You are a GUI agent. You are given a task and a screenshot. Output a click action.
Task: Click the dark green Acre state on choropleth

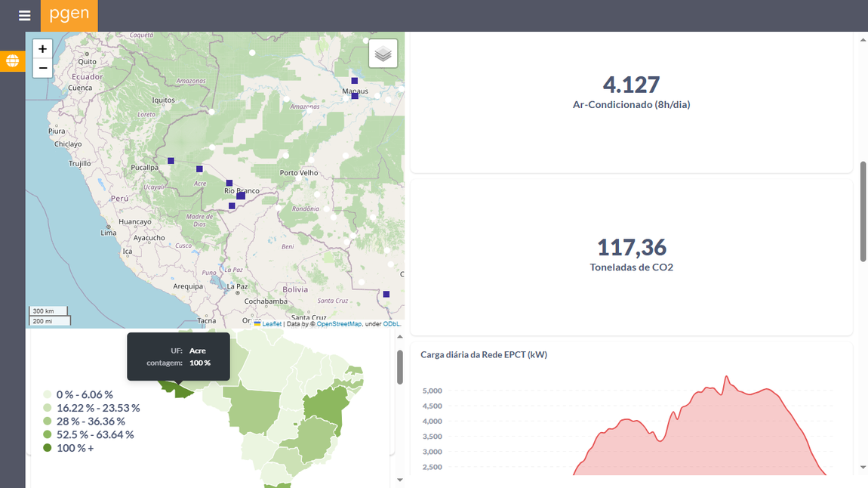click(181, 391)
